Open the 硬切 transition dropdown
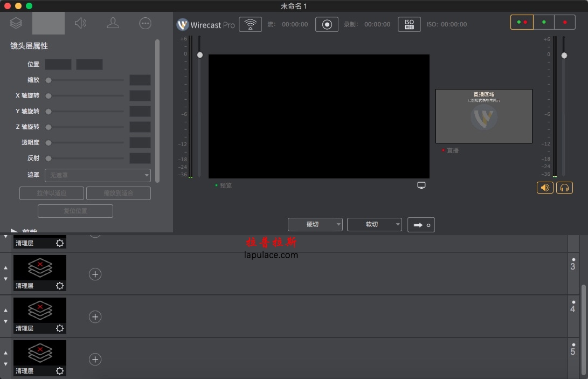 click(x=315, y=224)
